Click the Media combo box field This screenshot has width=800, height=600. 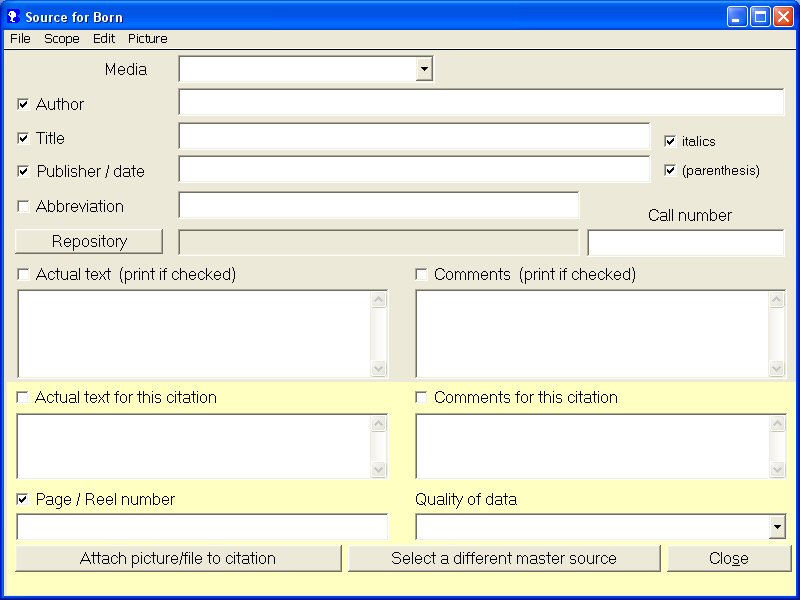[298, 69]
